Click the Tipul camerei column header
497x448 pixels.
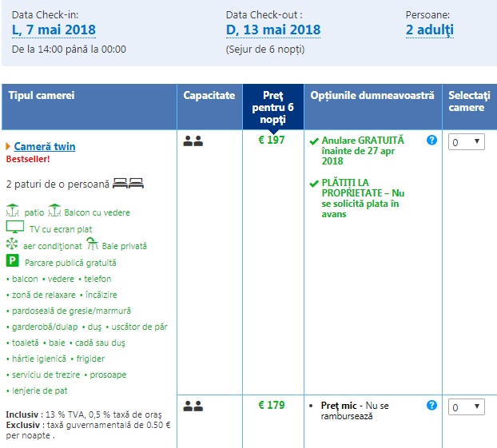click(42, 96)
